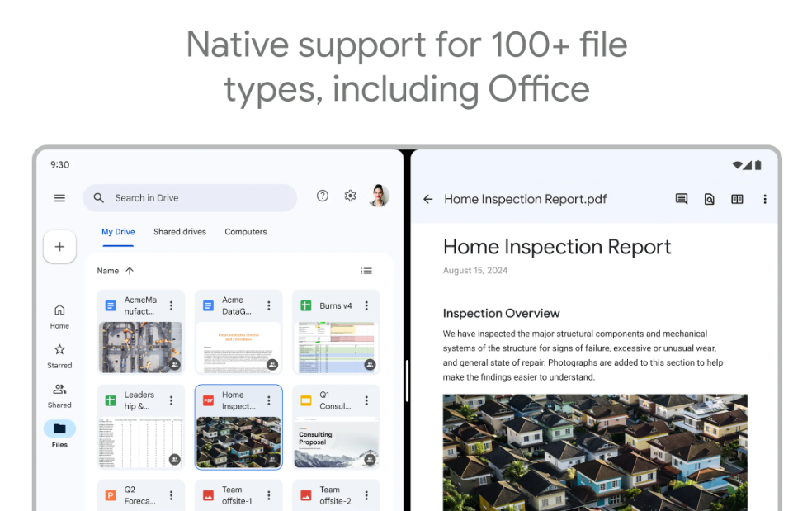812x511 pixels.
Task: Click shared badge on Burns v4 thumbnail
Action: click(370, 365)
